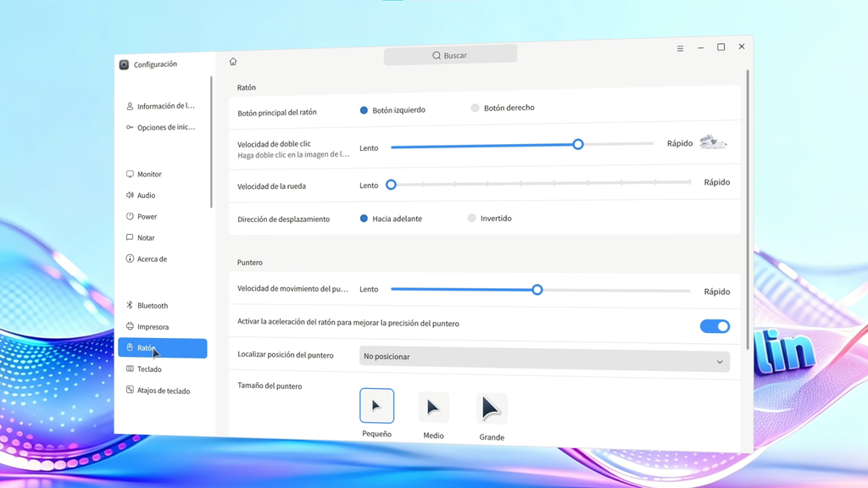The width and height of the screenshot is (868, 488).
Task: Go to the Notar settings page
Action: pos(163,237)
